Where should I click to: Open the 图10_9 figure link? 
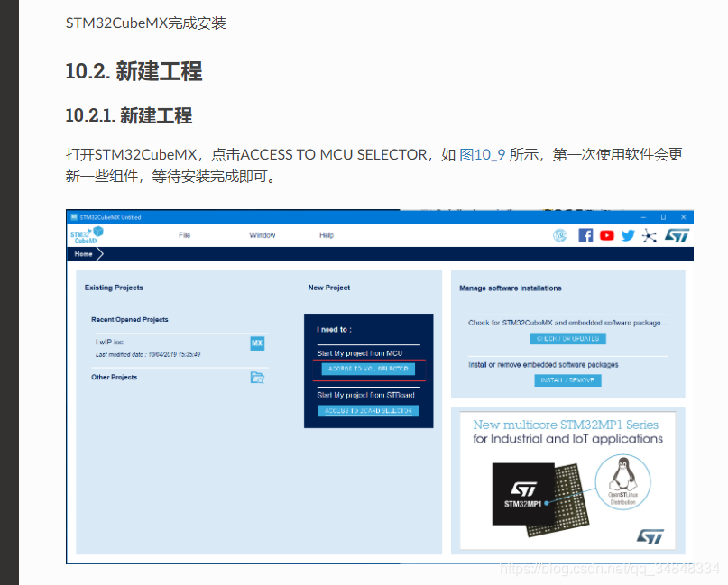point(482,154)
